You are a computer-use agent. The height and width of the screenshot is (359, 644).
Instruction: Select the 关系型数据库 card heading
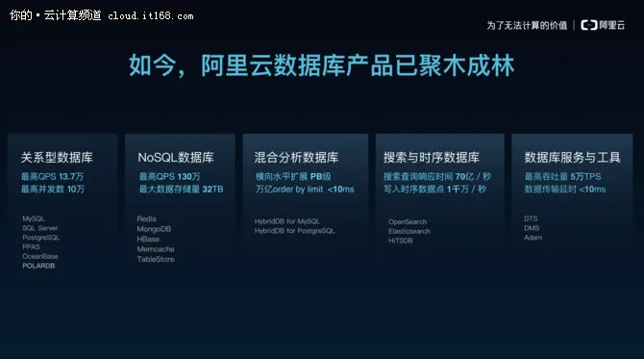point(57,157)
